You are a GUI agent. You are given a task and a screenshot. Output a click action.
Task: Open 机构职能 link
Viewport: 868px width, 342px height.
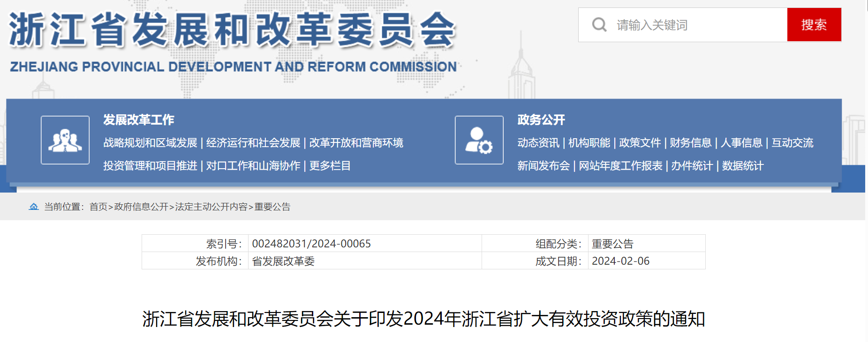(589, 143)
